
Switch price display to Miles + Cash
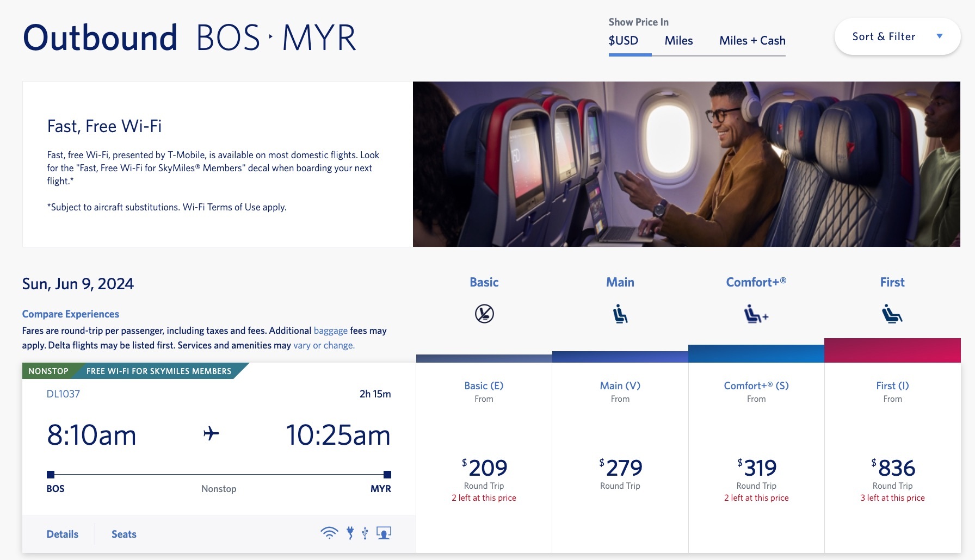[752, 41]
